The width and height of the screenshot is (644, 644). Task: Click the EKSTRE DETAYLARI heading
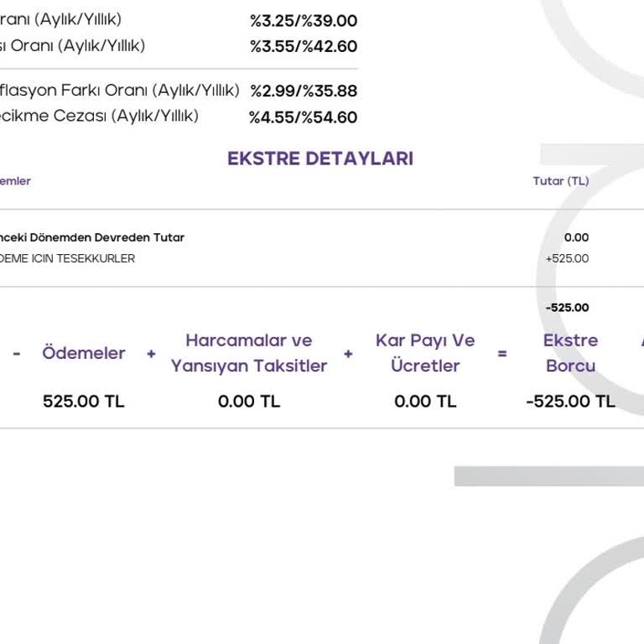click(x=320, y=158)
